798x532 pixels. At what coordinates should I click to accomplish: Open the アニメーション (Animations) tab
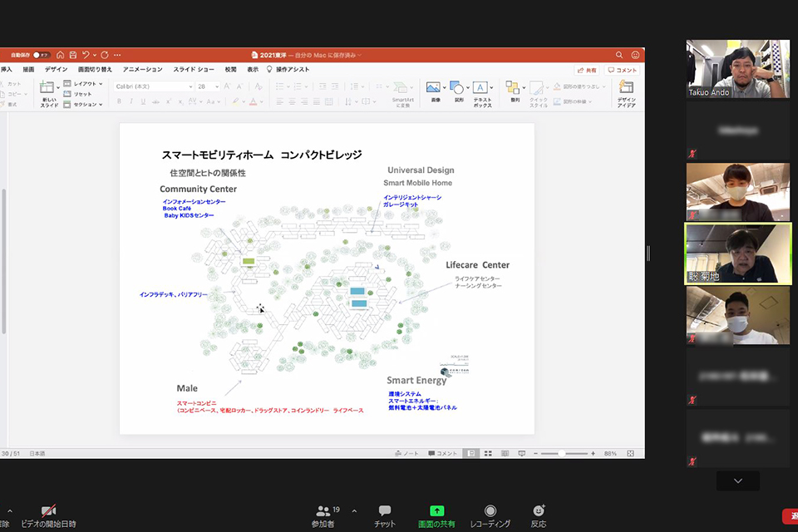(142, 69)
